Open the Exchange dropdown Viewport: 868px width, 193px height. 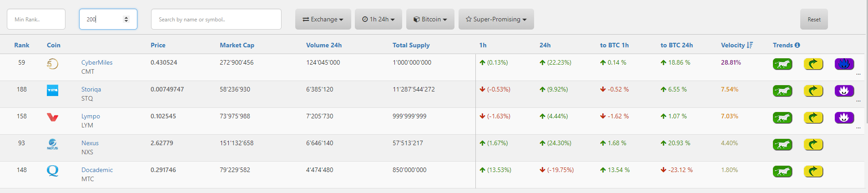click(323, 20)
